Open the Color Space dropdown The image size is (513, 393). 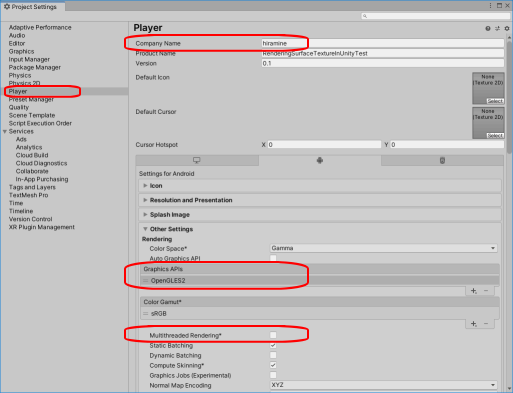coord(383,248)
